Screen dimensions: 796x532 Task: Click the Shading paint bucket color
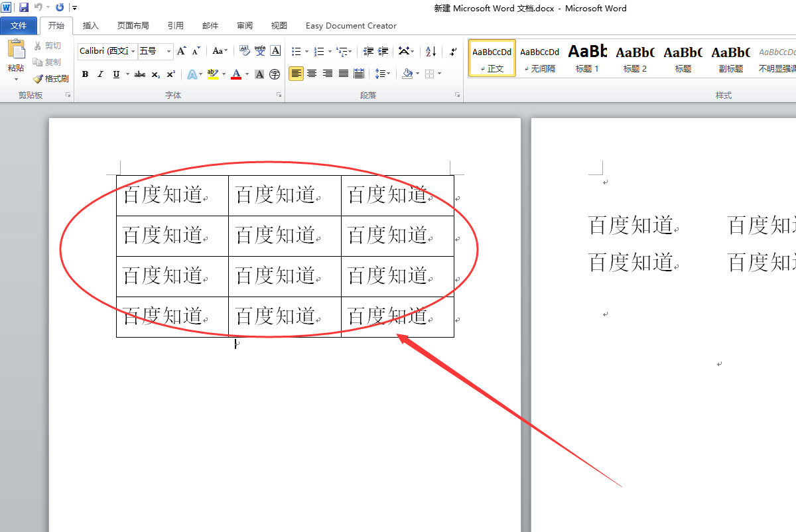pyautogui.click(x=407, y=74)
